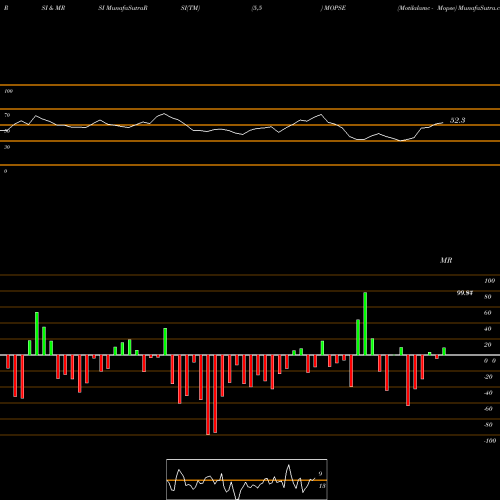Click the end point of the RSI line

coord(443,122)
